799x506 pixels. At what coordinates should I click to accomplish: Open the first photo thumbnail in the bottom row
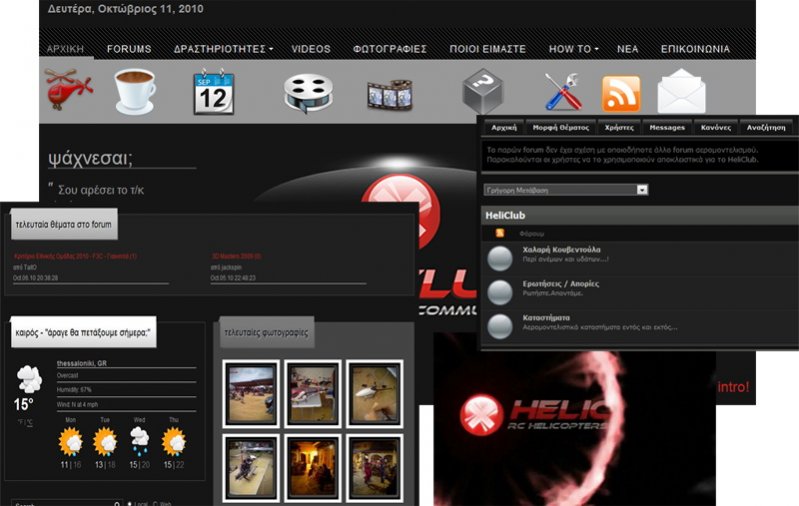click(x=251, y=468)
